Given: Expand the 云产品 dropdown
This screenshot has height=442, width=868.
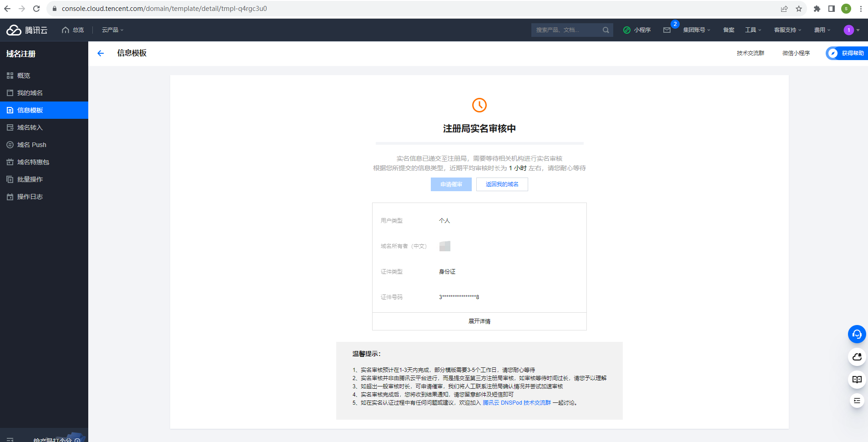Looking at the screenshot, I should (x=112, y=30).
